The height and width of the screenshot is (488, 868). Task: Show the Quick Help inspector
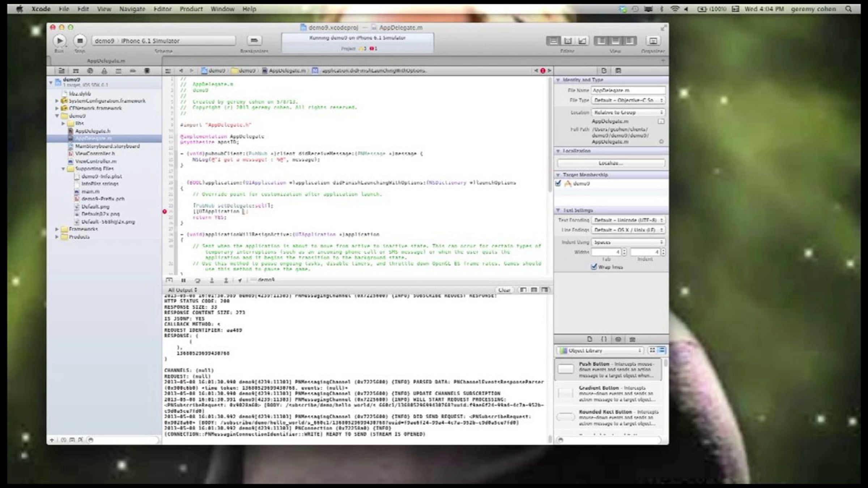[618, 71]
